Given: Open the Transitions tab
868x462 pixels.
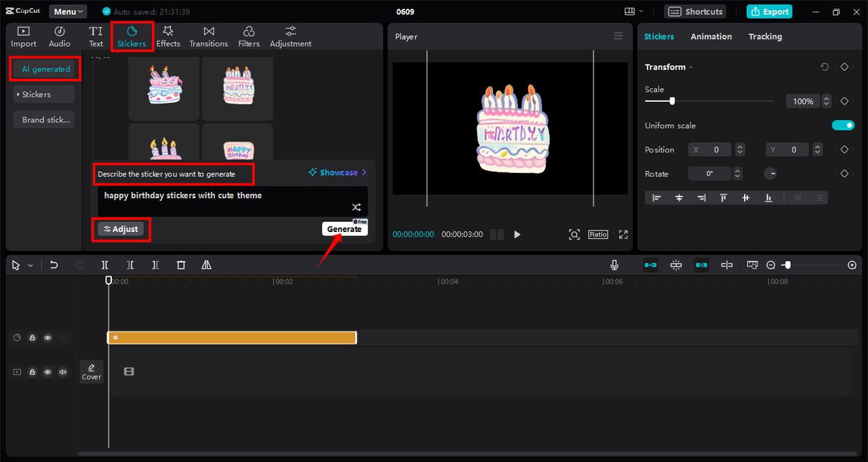Looking at the screenshot, I should click(208, 37).
